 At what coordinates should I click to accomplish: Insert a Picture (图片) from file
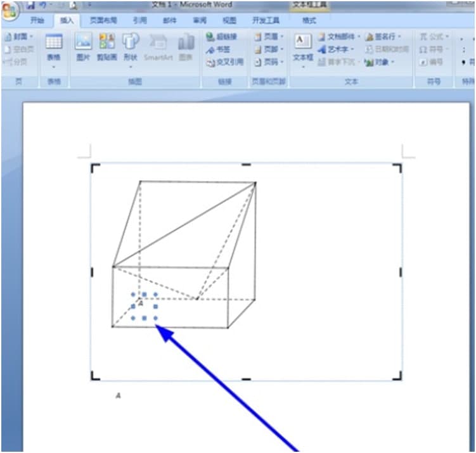pos(83,47)
